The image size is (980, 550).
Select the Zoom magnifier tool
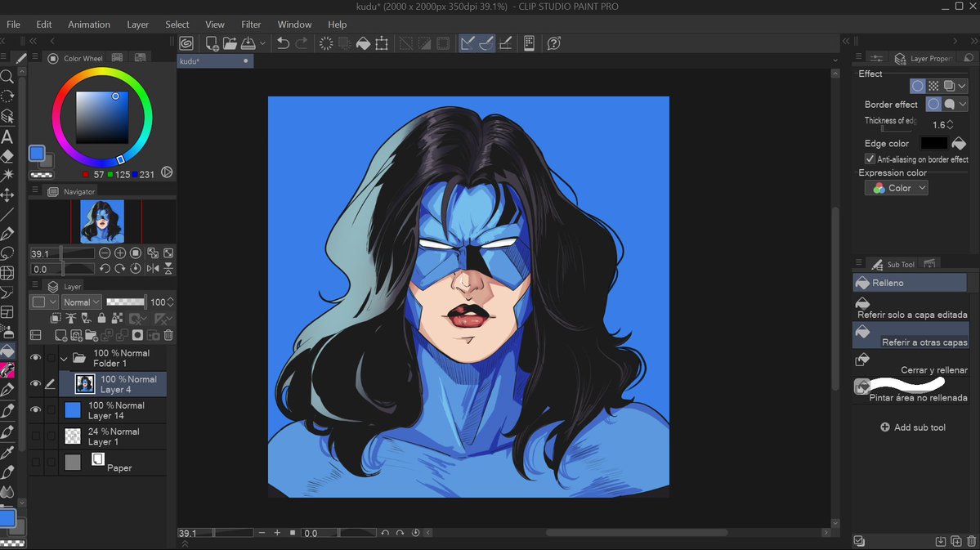coord(7,77)
